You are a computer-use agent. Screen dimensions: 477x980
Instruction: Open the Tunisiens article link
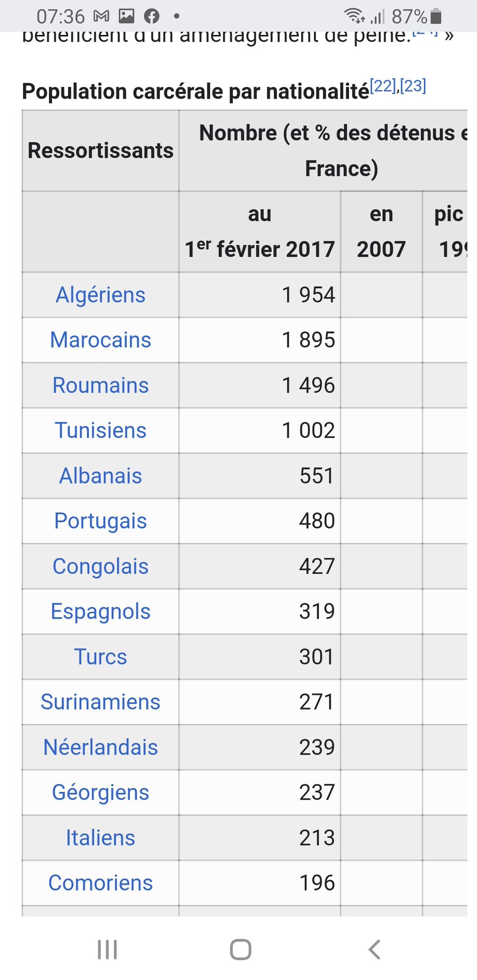pos(101,430)
